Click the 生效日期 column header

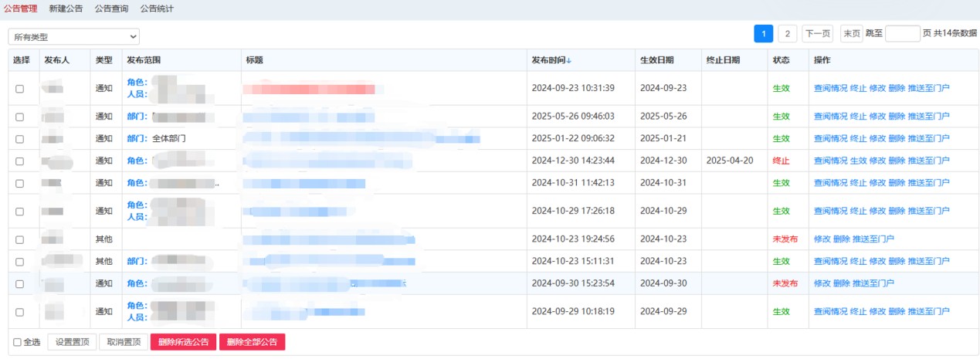[x=656, y=60]
